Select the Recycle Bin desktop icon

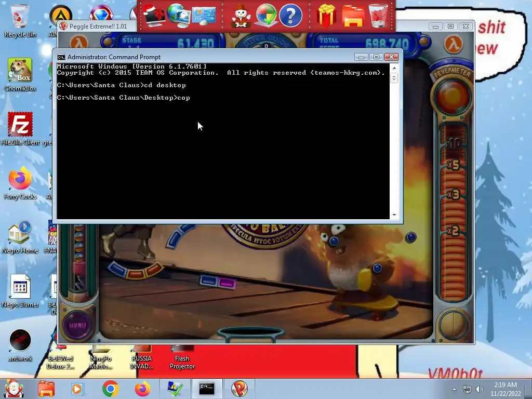point(20,21)
